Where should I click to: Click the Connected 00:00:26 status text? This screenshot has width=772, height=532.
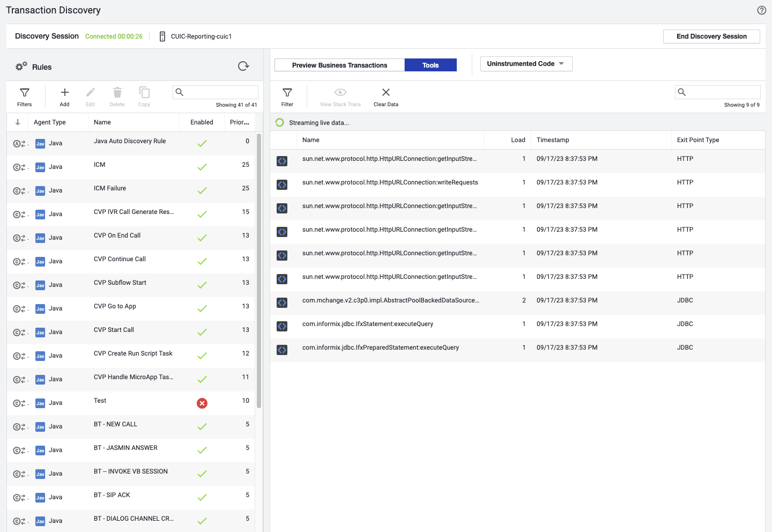(x=114, y=36)
